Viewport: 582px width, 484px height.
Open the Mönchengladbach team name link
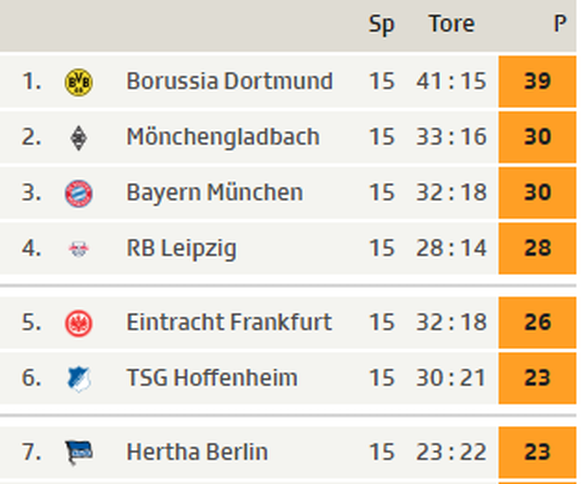tap(223, 137)
